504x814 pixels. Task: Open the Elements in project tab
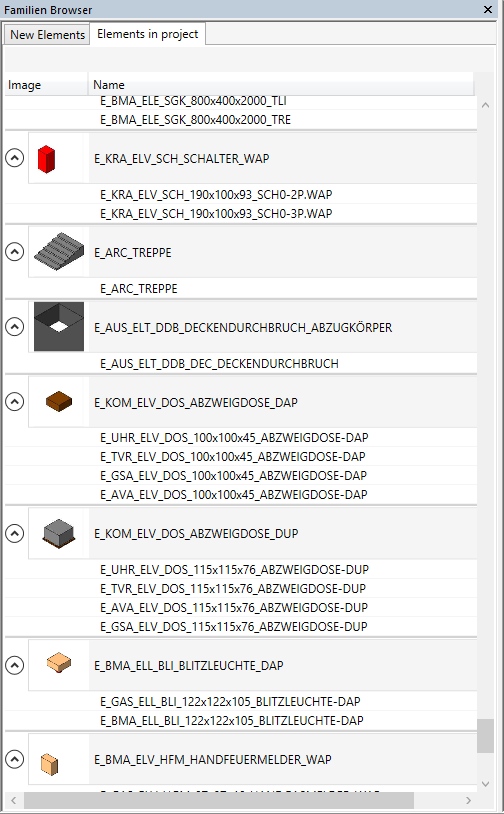147,34
